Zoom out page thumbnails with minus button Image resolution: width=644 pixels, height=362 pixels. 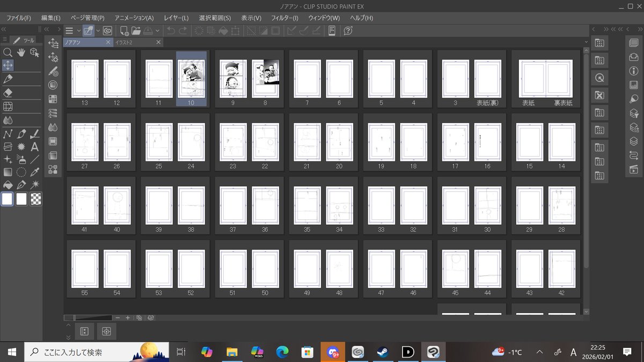point(118,317)
